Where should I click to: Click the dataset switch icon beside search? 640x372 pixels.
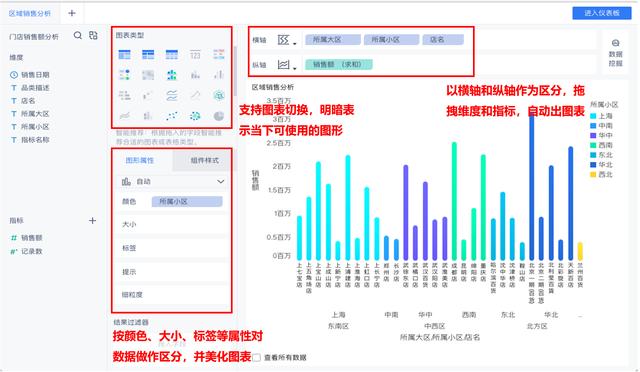pyautogui.click(x=93, y=36)
